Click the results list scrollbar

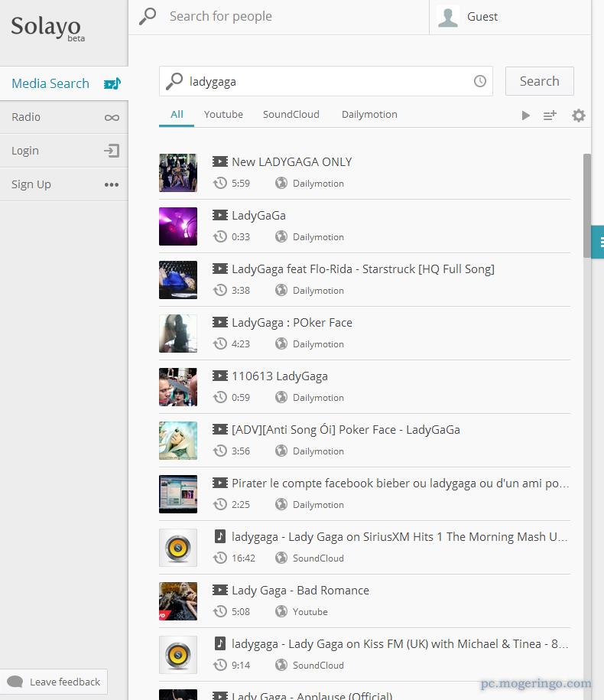(x=587, y=206)
